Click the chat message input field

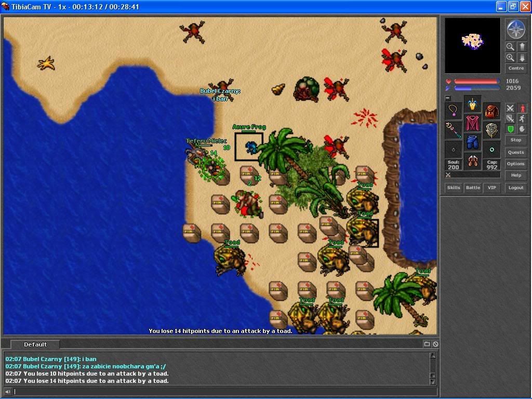(224, 392)
